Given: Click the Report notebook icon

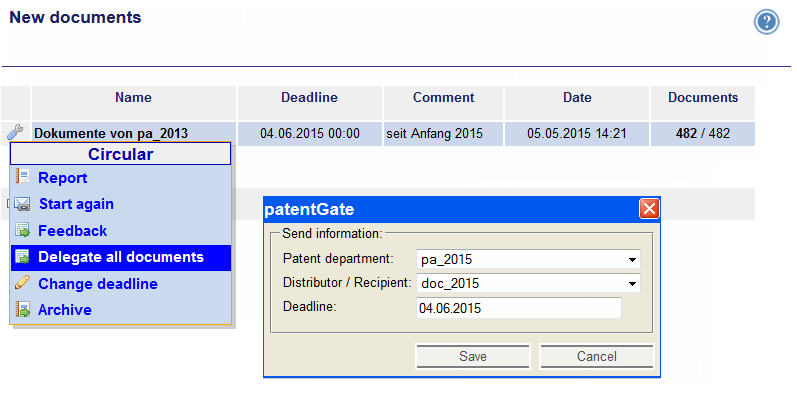Looking at the screenshot, I should click(22, 176).
